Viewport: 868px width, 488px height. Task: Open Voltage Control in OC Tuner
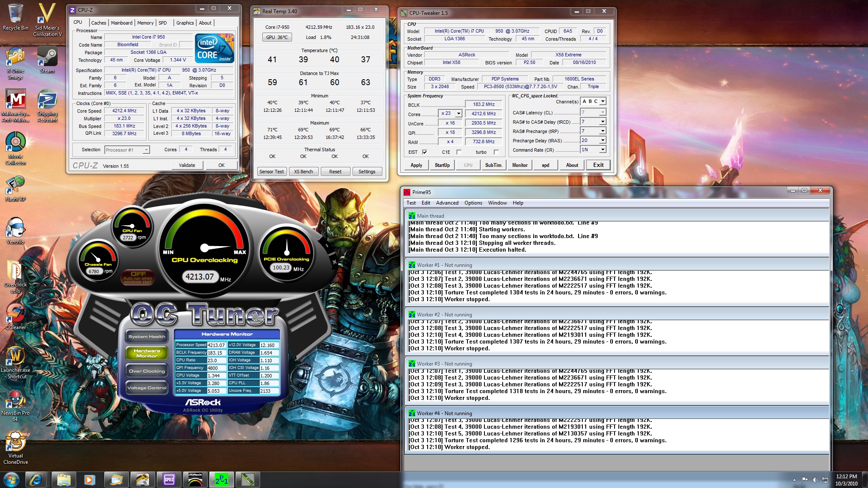point(147,388)
